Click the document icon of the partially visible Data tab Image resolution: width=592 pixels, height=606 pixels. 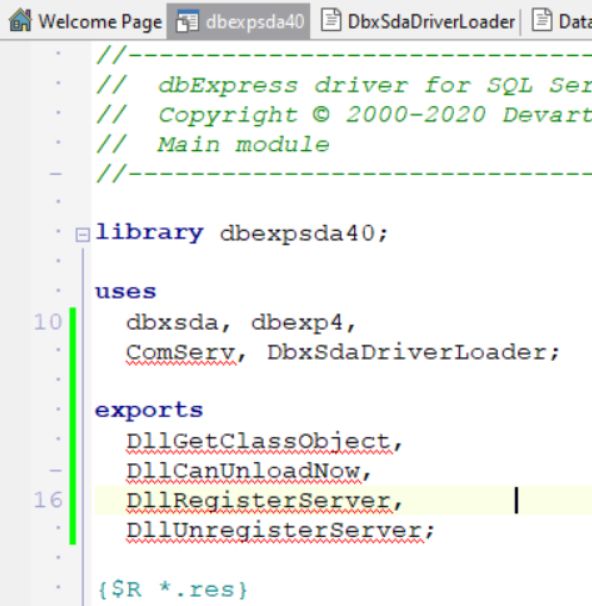click(x=542, y=20)
